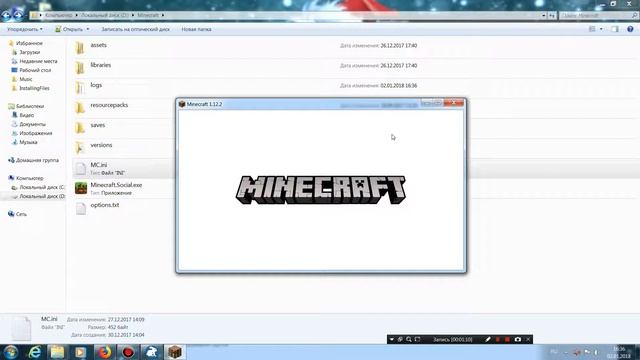The width and height of the screenshot is (640, 360).
Task: Open the address bar history dropdown
Action: [544, 16]
